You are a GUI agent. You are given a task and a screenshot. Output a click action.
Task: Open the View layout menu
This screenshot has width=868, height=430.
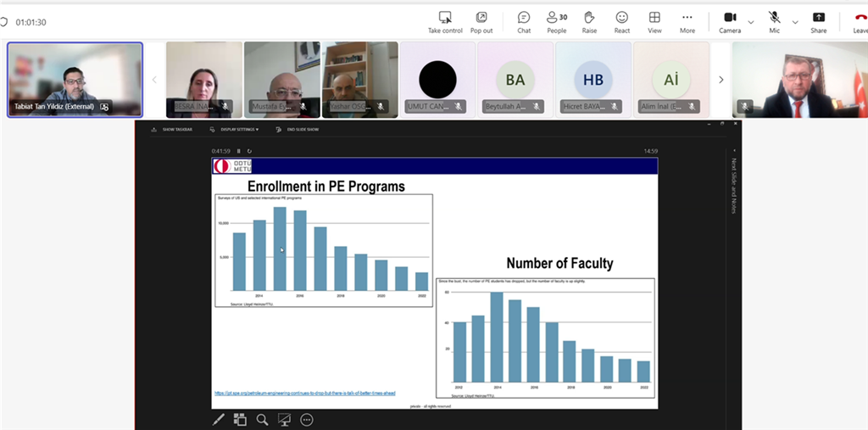(654, 22)
